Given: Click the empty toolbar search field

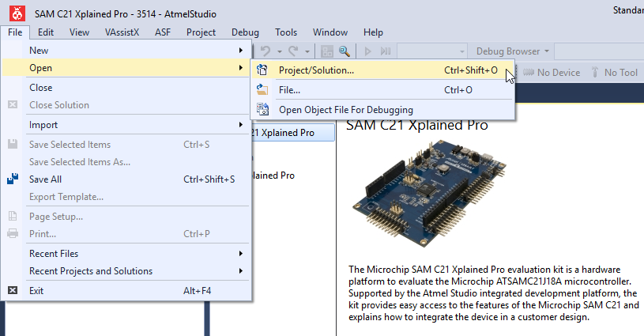Looking at the screenshot, I should pyautogui.click(x=599, y=51).
